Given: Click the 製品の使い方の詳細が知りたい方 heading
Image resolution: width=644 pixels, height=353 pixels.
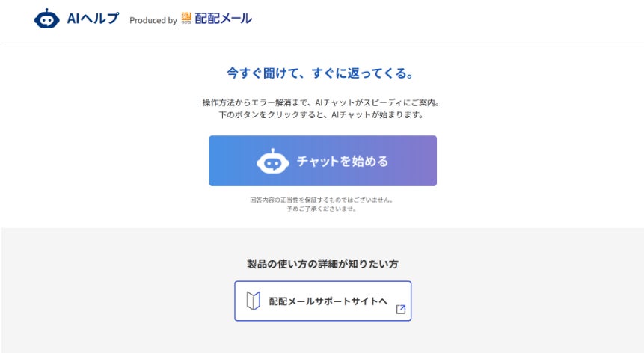Looking at the screenshot, I should coord(323,264).
